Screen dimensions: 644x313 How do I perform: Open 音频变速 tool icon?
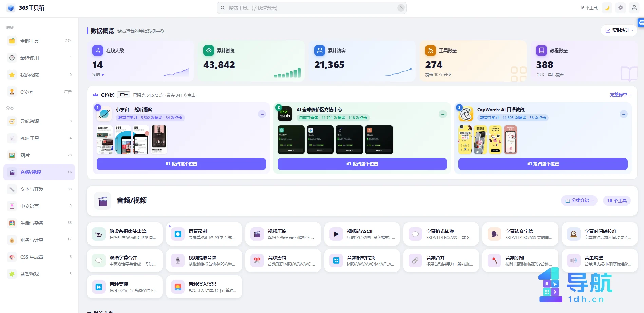point(99,287)
